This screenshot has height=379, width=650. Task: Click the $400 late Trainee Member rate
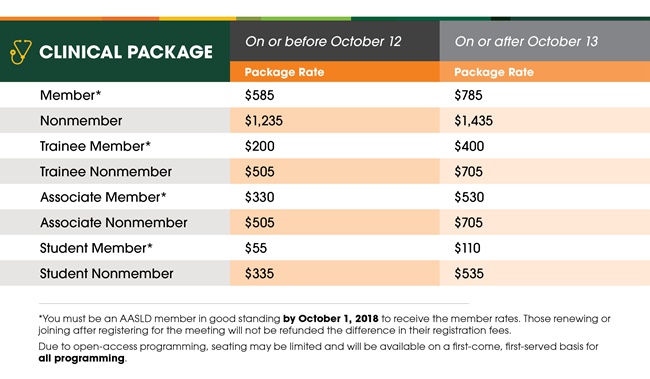[x=469, y=146]
